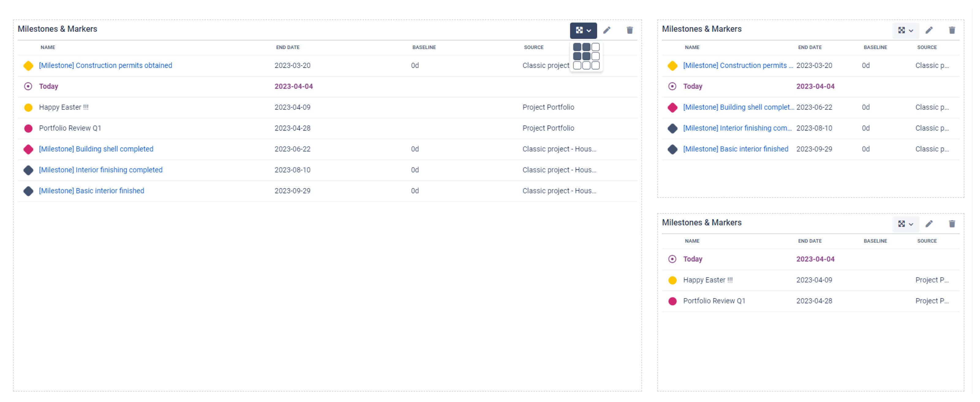Sort by SOURCE in lower right widget

click(927, 241)
